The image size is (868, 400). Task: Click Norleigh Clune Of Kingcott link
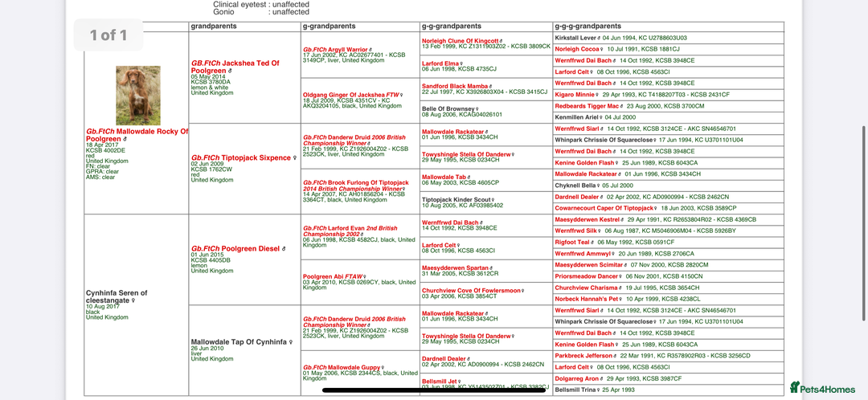coord(461,41)
